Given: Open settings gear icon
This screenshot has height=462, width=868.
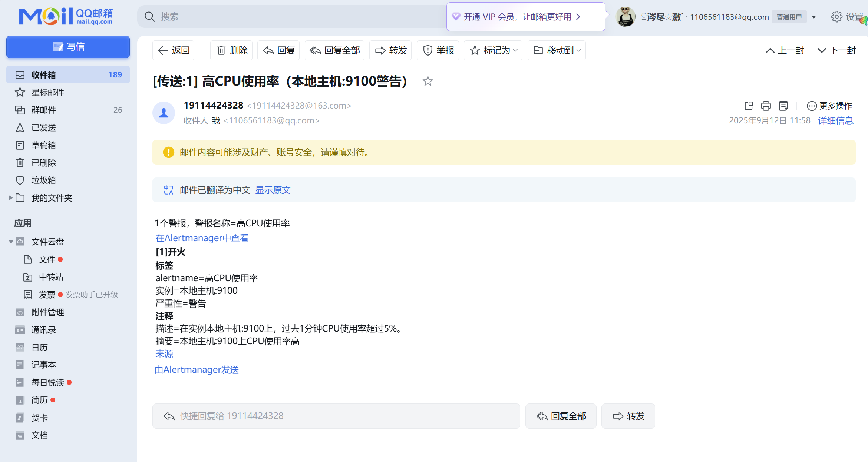Looking at the screenshot, I should point(836,17).
